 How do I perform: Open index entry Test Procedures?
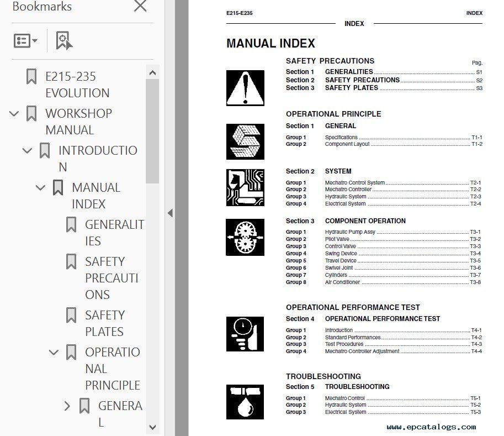384,344
